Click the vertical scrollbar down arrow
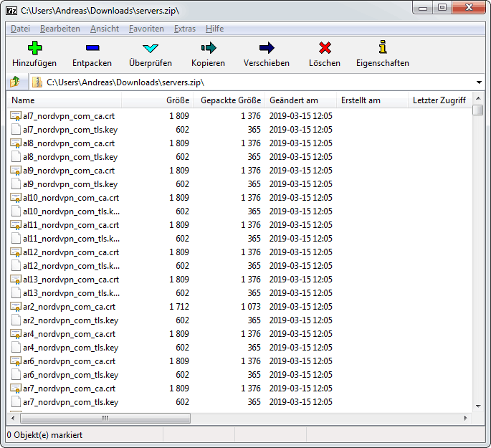 (478, 406)
